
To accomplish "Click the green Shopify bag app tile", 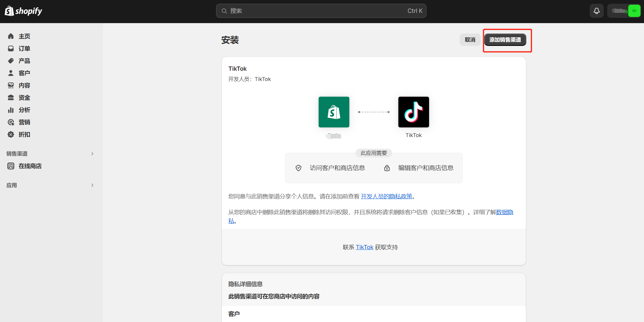I will (x=334, y=112).
